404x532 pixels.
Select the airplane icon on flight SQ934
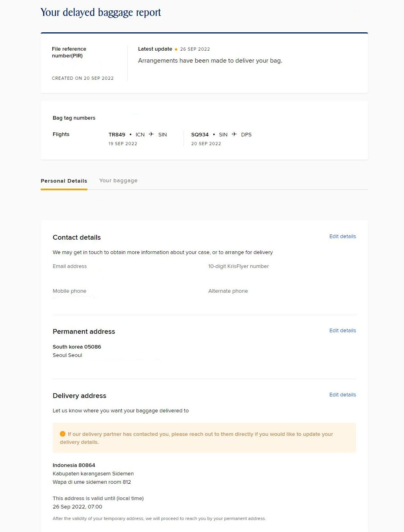(x=234, y=134)
